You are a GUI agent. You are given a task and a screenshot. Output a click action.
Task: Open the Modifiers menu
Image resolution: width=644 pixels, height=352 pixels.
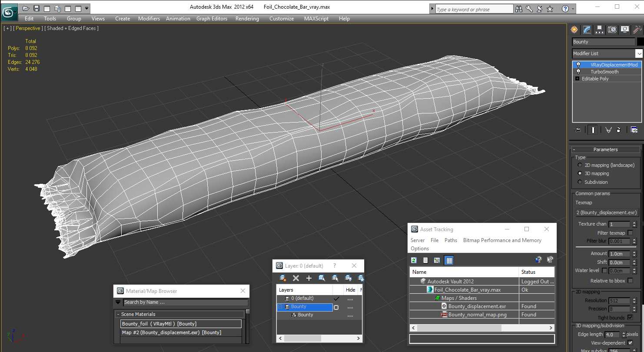(149, 19)
